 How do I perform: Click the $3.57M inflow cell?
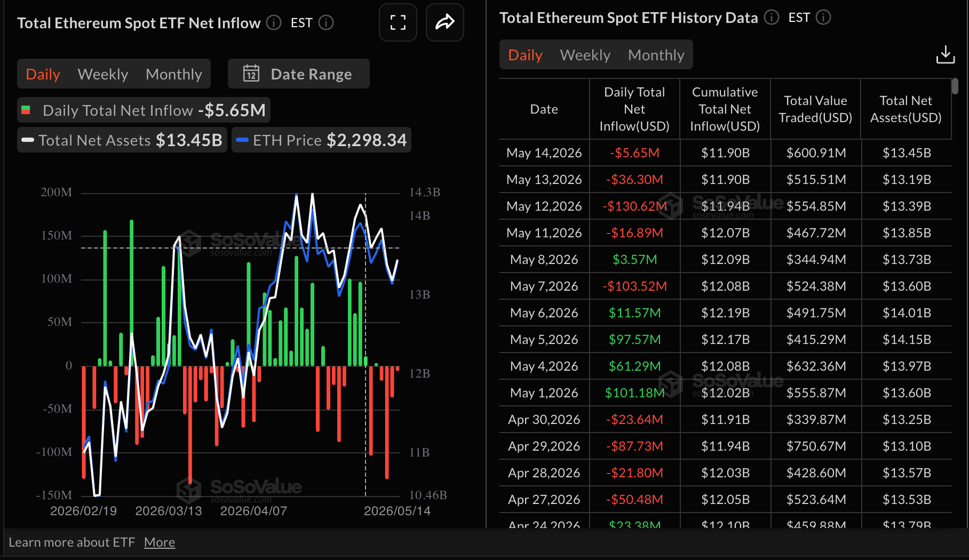pos(634,260)
